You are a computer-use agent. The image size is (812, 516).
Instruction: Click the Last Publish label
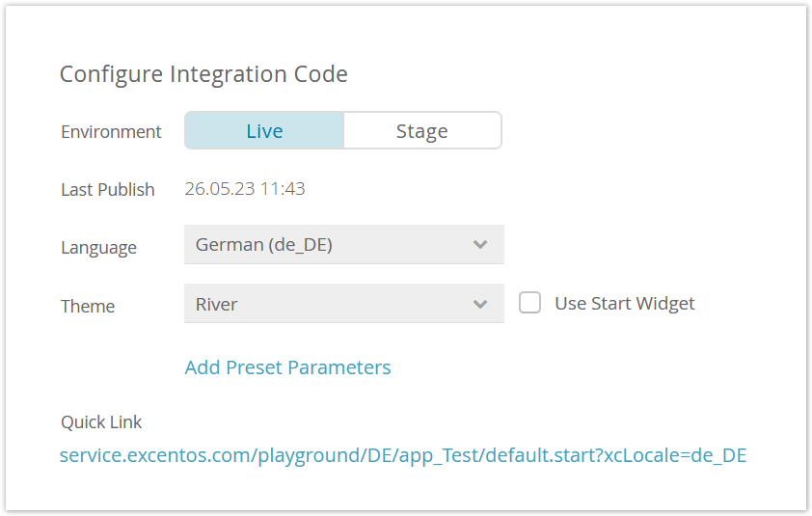[x=108, y=190]
